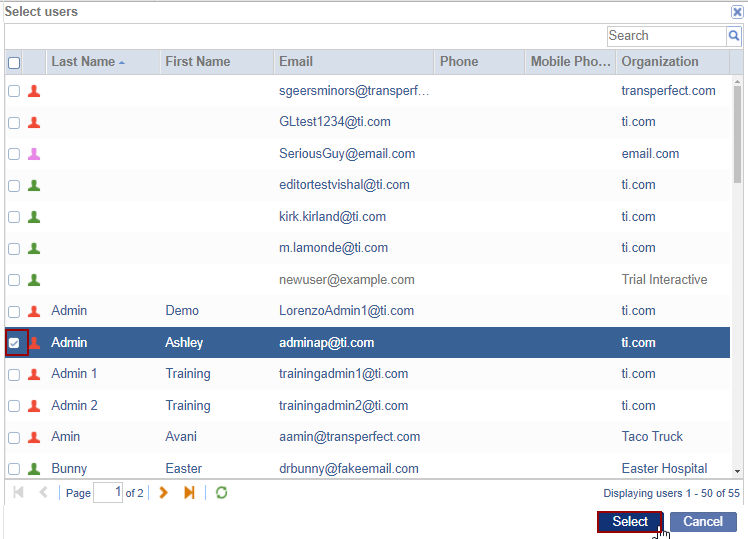Check the Admin 1 Training checkbox

point(14,374)
